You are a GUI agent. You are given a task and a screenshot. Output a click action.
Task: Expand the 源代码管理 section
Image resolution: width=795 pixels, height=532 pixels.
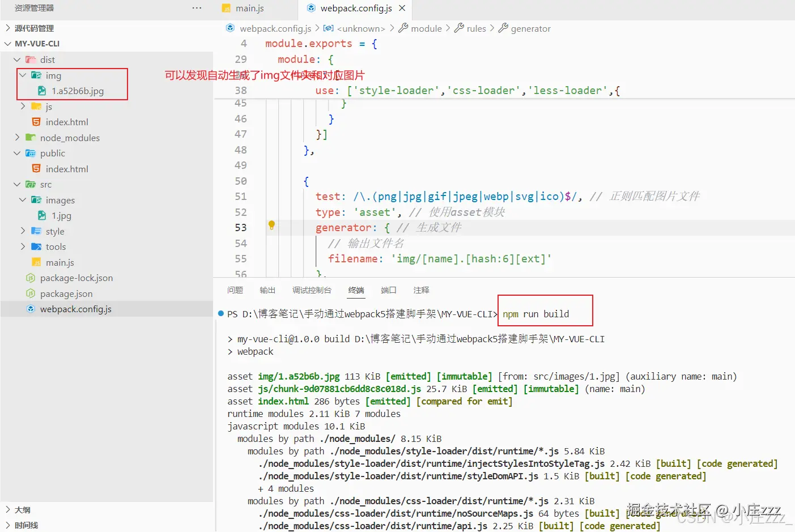click(8, 28)
